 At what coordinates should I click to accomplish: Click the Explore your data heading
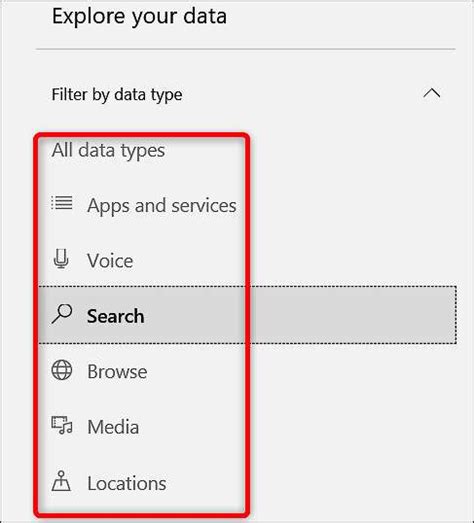coord(139,16)
